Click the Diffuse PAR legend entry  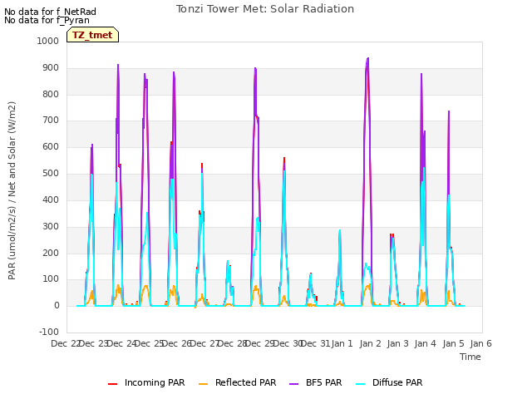(389, 382)
